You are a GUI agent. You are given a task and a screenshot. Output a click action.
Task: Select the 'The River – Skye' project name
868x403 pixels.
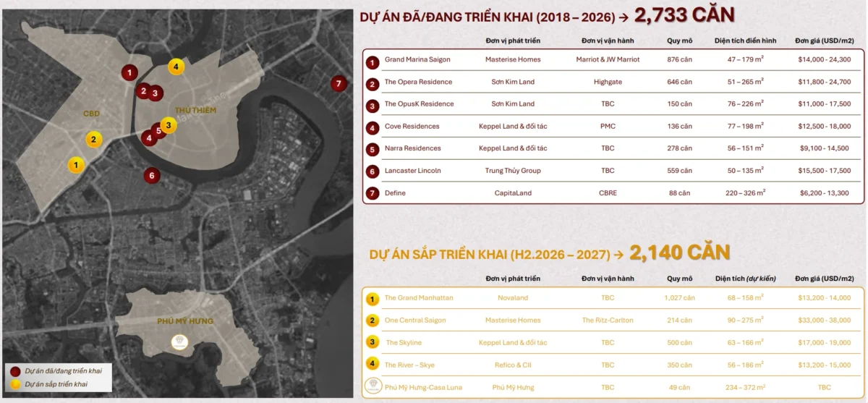pyautogui.click(x=409, y=365)
